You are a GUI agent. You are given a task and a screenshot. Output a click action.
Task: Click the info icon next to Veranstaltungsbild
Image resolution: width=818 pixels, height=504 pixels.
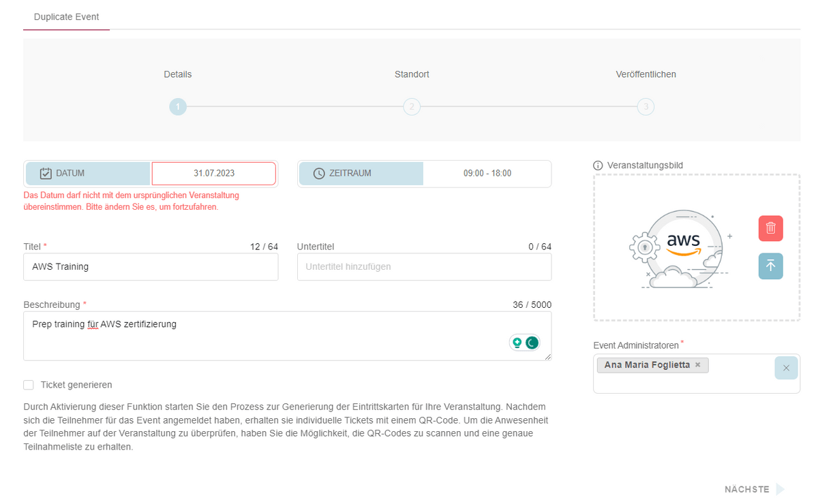(598, 166)
